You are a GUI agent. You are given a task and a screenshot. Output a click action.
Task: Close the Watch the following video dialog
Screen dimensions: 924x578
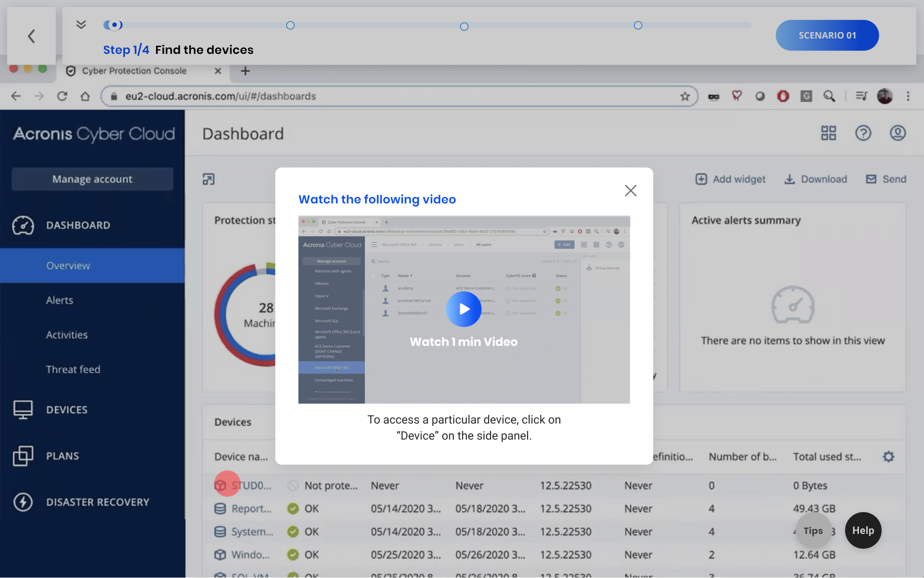pos(631,191)
